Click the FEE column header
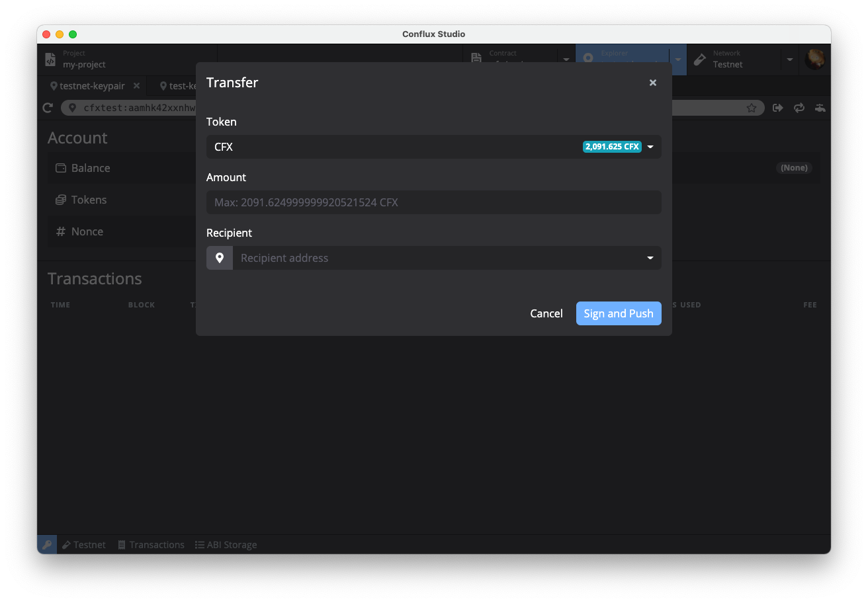The height and width of the screenshot is (603, 868). (x=810, y=305)
